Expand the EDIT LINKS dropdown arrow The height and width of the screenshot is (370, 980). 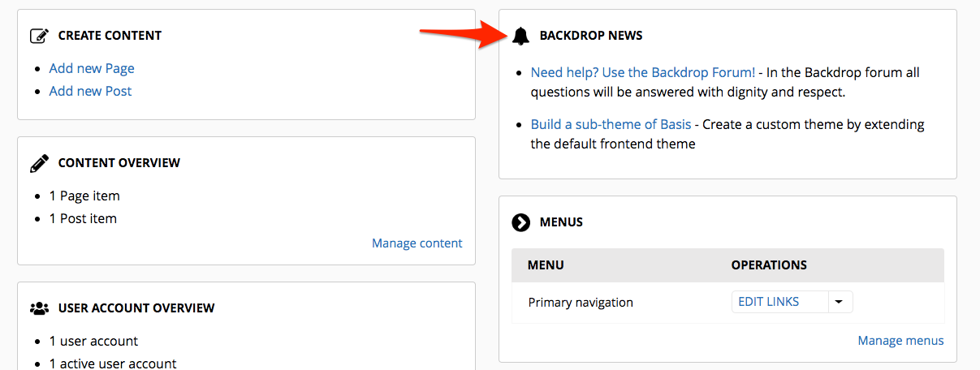pos(840,302)
